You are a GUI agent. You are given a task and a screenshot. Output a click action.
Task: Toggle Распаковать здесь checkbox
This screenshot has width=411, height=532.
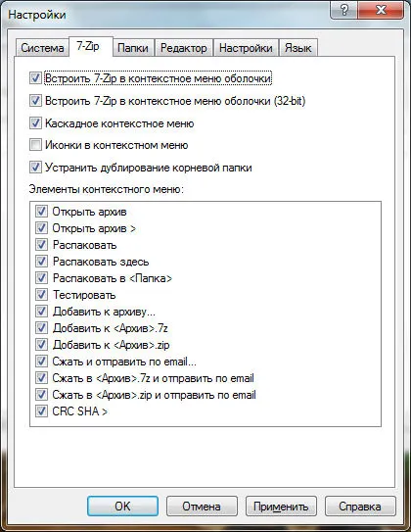click(x=41, y=262)
